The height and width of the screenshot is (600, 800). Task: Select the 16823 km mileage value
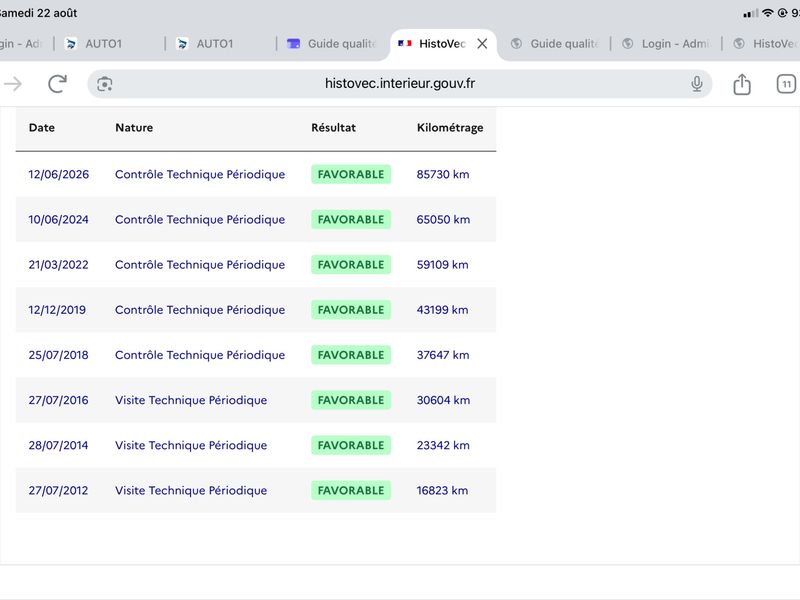(x=442, y=490)
